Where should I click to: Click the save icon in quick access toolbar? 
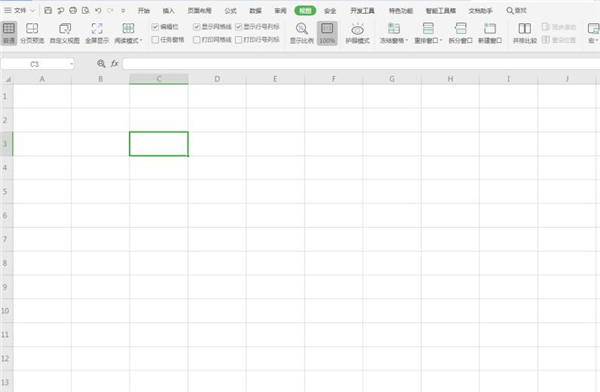pos(48,10)
